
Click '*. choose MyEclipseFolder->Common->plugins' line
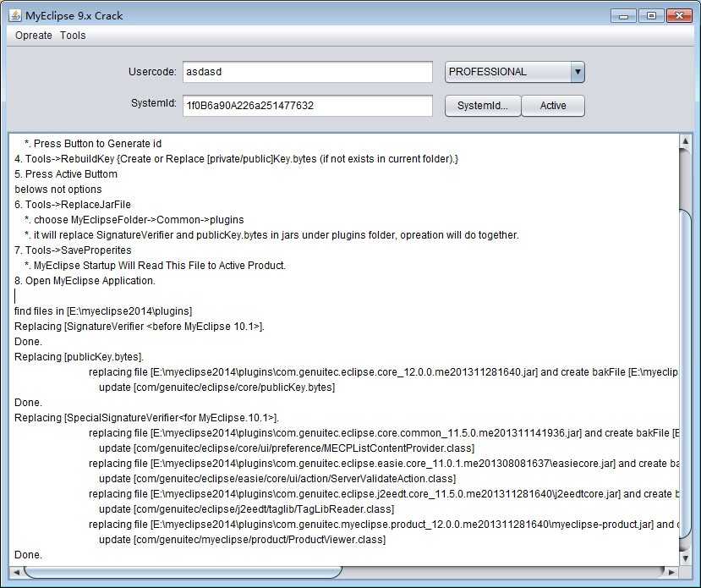(134, 220)
